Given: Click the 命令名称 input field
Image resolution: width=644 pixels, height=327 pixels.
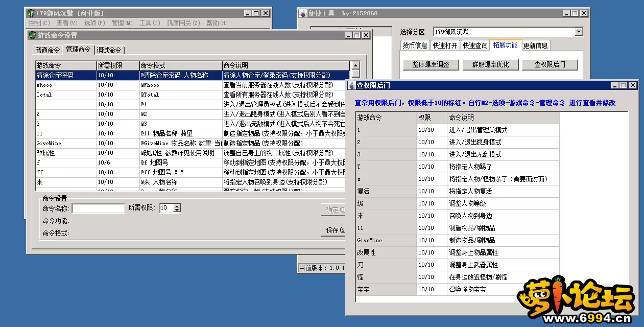Looking at the screenshot, I should pyautogui.click(x=98, y=208).
